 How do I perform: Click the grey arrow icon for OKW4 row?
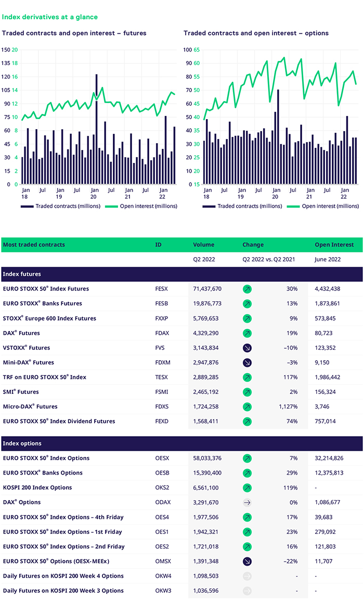247,576
